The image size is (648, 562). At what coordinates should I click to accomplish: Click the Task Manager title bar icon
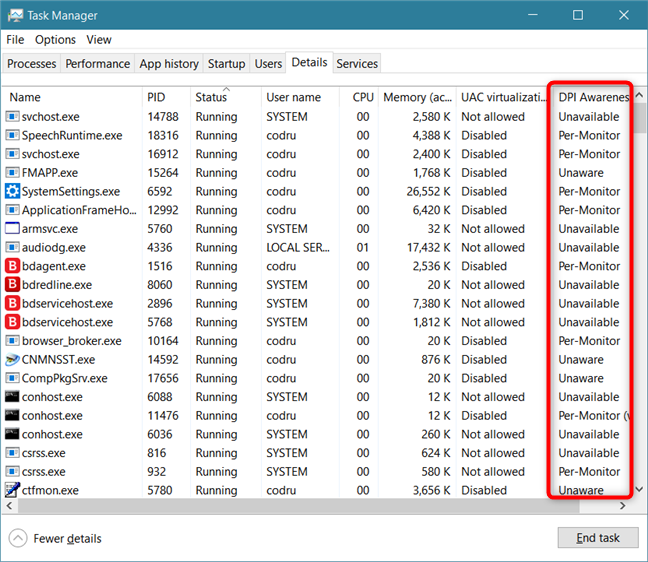pyautogui.click(x=15, y=15)
